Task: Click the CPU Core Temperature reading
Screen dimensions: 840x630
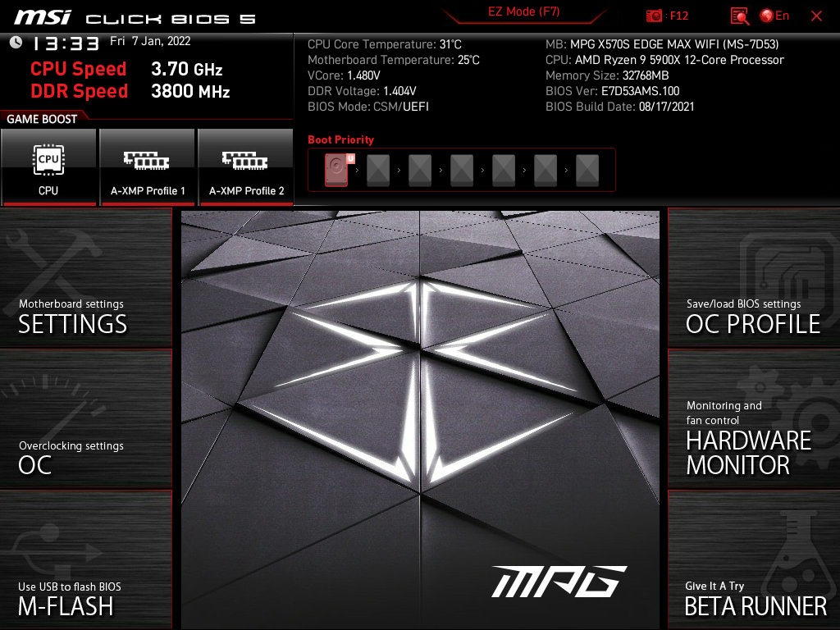Action: [x=384, y=44]
